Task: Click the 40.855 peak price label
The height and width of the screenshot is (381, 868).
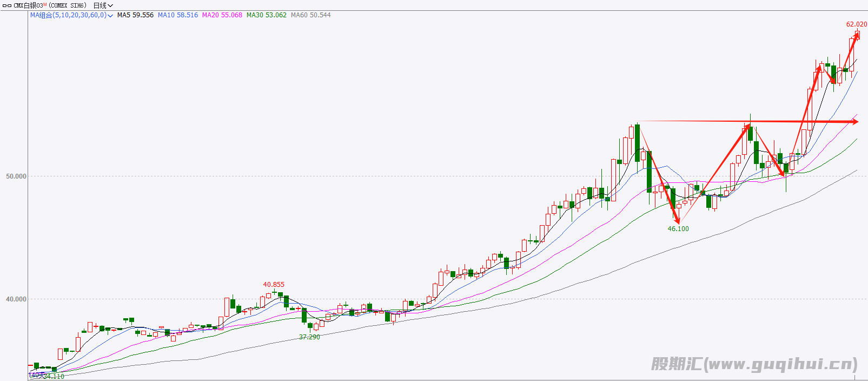Action: pyautogui.click(x=274, y=285)
